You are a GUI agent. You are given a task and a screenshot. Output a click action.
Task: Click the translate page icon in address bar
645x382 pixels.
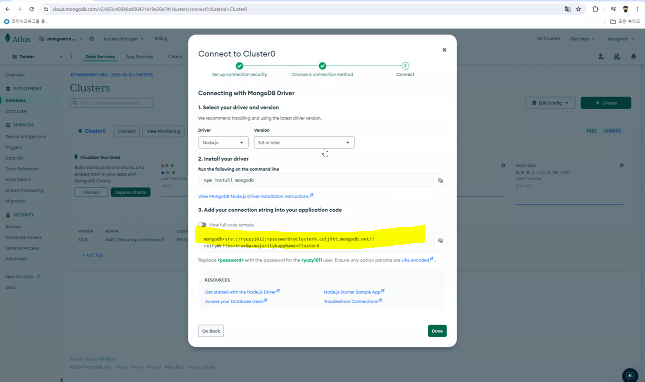point(568,9)
